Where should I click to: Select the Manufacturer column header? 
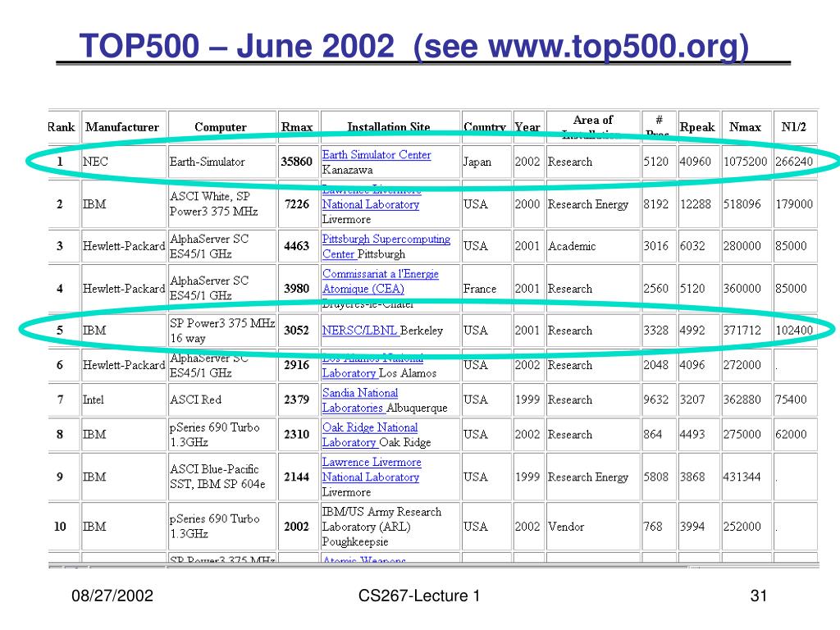pyautogui.click(x=122, y=127)
